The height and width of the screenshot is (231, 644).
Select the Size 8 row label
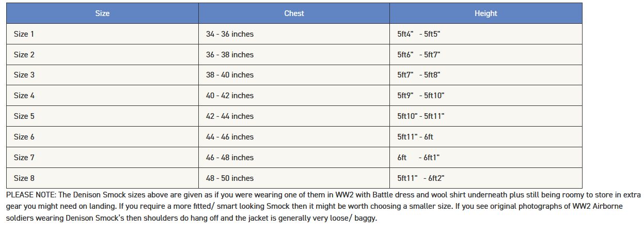[24, 178]
